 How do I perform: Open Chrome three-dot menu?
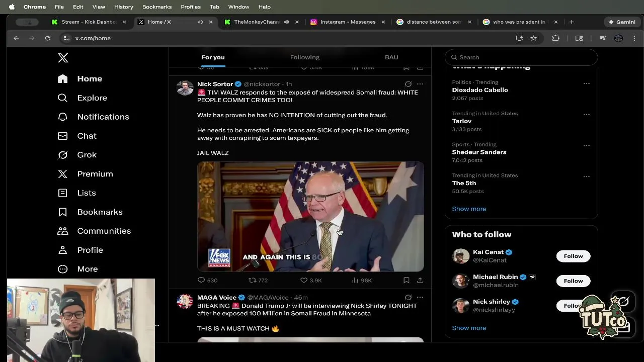[x=634, y=38]
